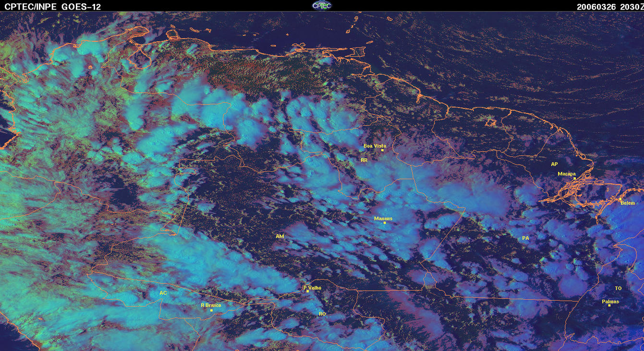Click the AM state label

(x=280, y=236)
